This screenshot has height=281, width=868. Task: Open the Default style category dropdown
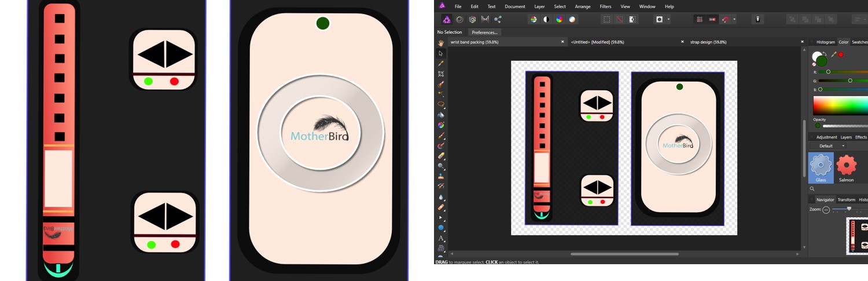point(827,146)
